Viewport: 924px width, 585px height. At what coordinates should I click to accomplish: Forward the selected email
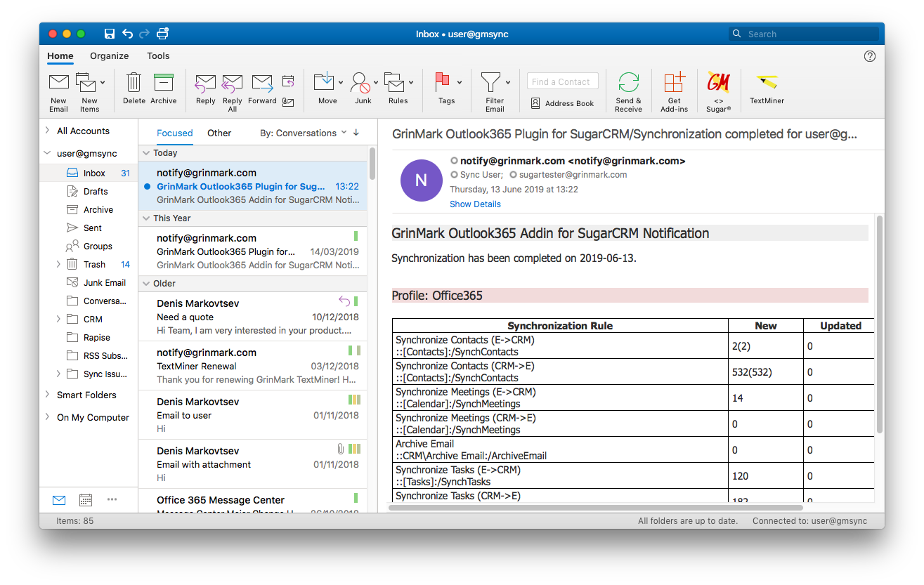[x=262, y=84]
